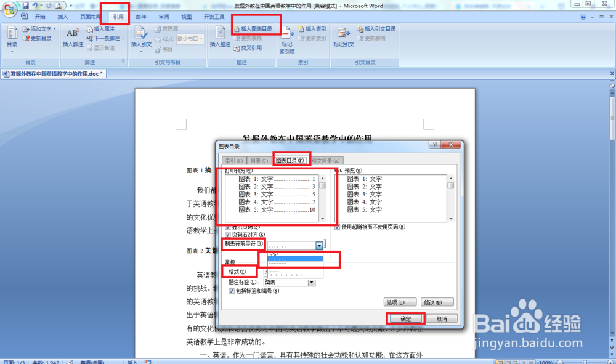Insert a footnote with 插入脚注
This screenshot has width=616, height=364.
73,38
